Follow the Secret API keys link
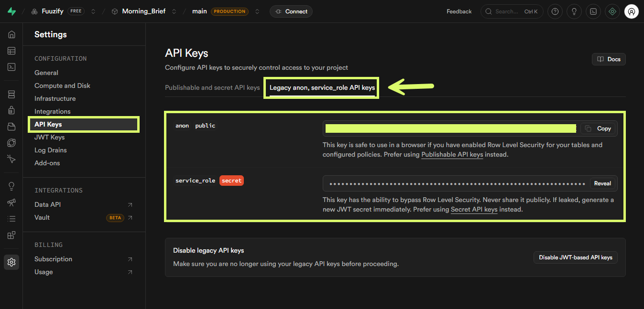 click(474, 210)
